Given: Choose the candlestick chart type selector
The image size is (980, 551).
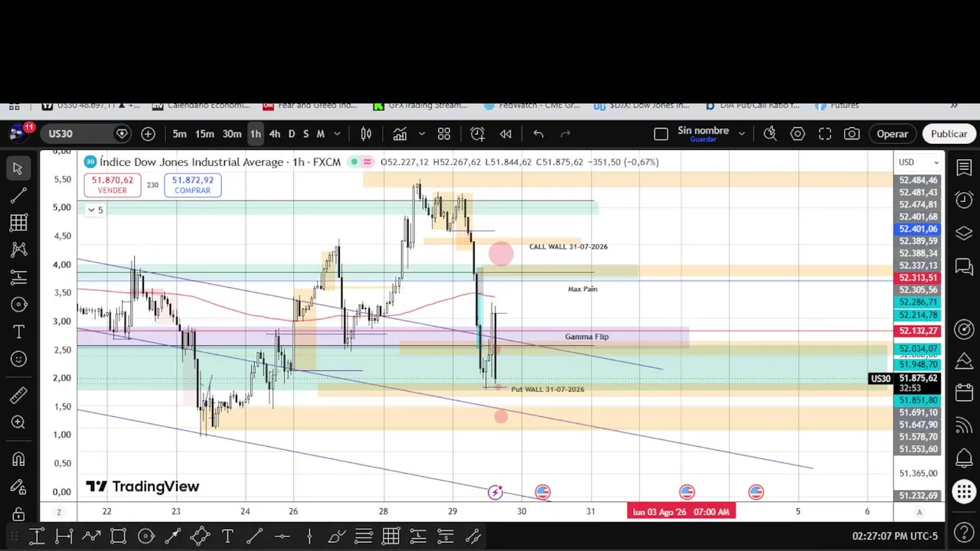Looking at the screenshot, I should (366, 134).
